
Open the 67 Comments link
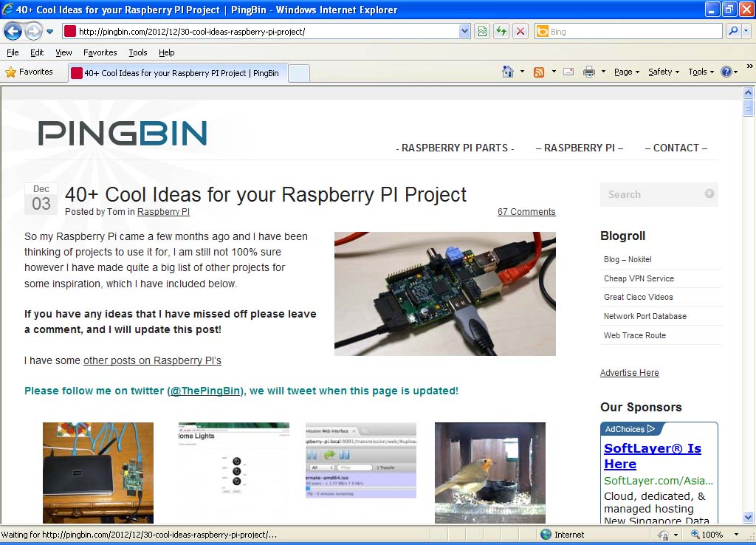526,212
